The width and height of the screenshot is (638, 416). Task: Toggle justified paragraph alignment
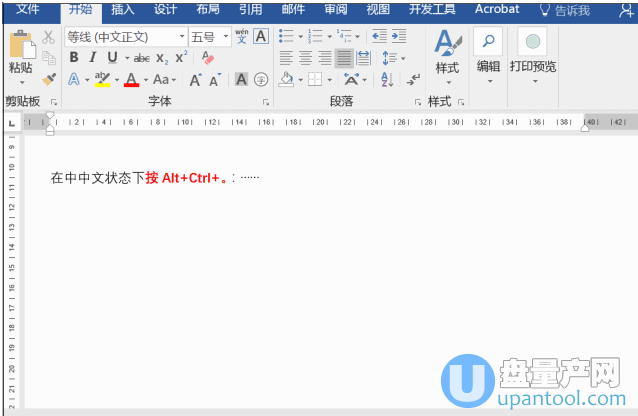pyautogui.click(x=344, y=58)
